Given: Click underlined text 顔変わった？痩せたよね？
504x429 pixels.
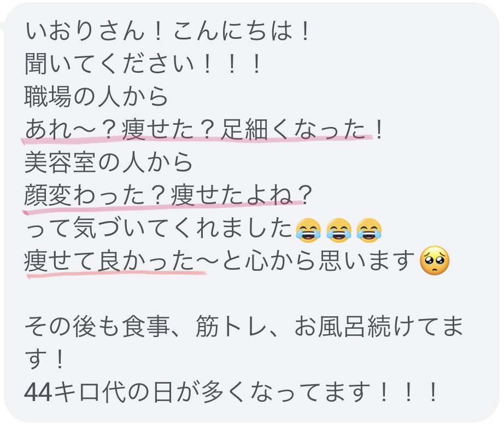Looking at the screenshot, I should click(x=168, y=195).
